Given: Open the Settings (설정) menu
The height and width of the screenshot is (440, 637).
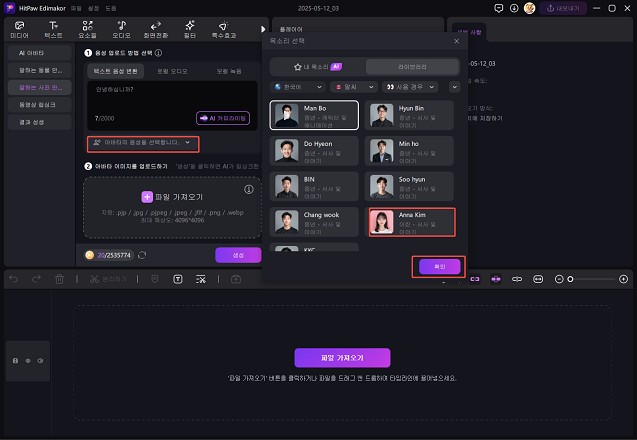Looking at the screenshot, I should coord(93,9).
